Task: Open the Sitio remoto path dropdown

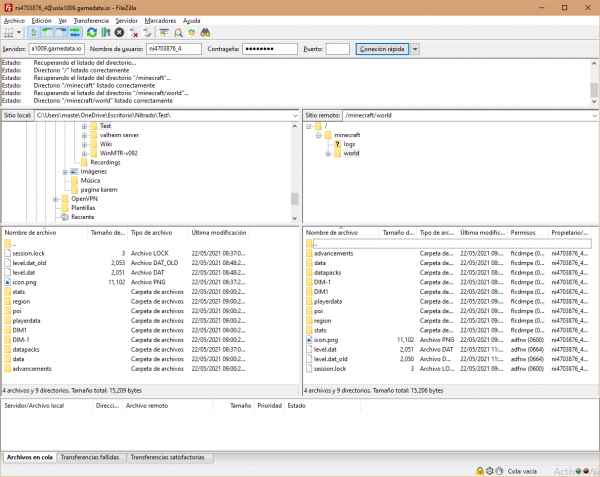Action: click(x=595, y=116)
